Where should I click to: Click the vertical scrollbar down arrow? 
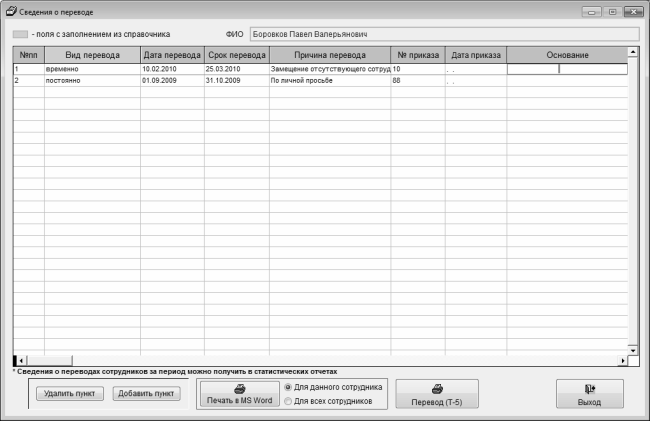[633, 351]
